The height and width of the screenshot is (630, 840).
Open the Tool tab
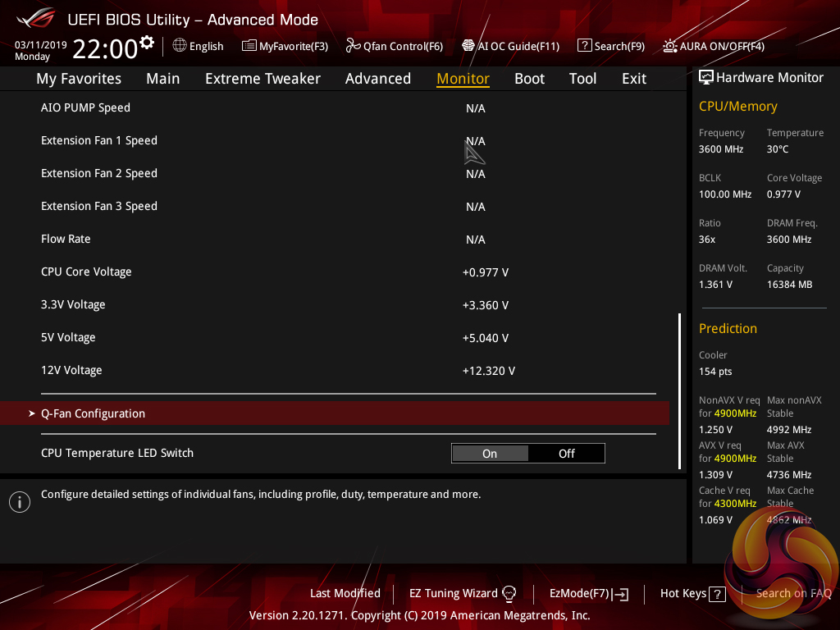(x=582, y=79)
